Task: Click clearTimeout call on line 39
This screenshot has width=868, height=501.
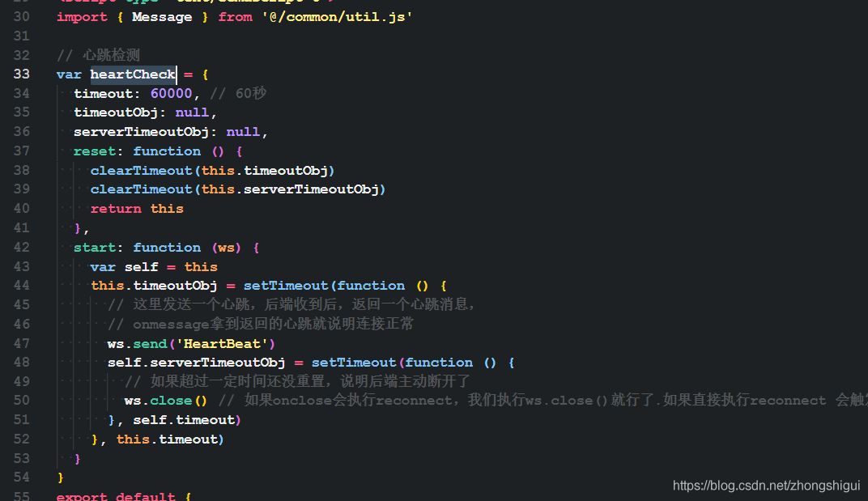Action: point(238,189)
